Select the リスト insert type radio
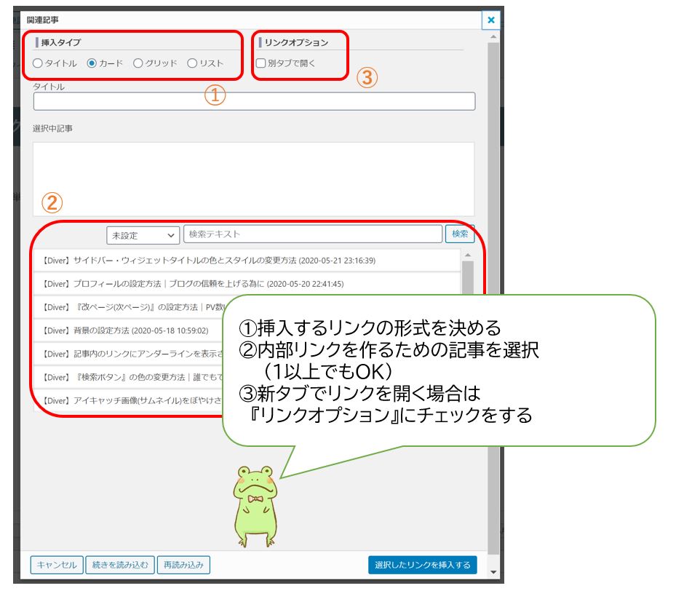Screen dimensions: 700x591 click(192, 63)
